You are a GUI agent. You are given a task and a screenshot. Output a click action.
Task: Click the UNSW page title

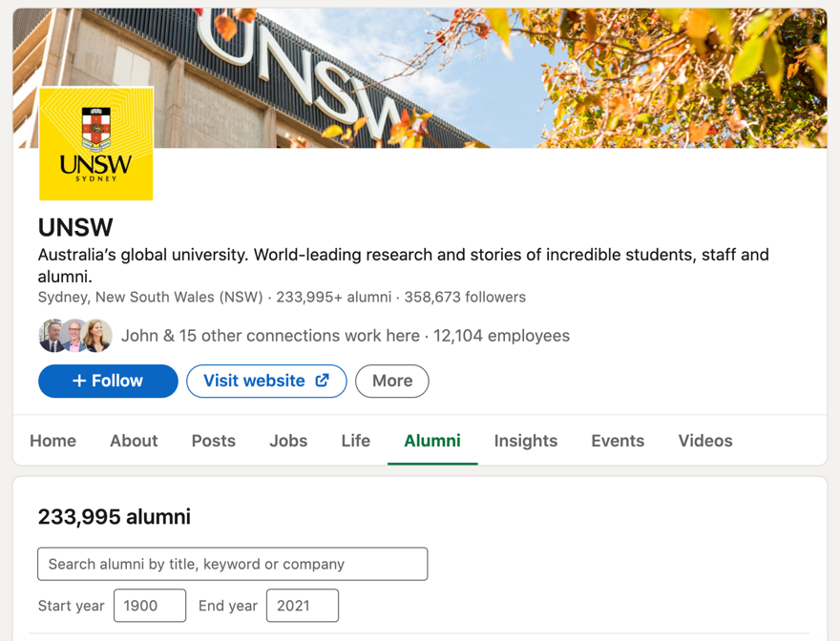click(75, 228)
